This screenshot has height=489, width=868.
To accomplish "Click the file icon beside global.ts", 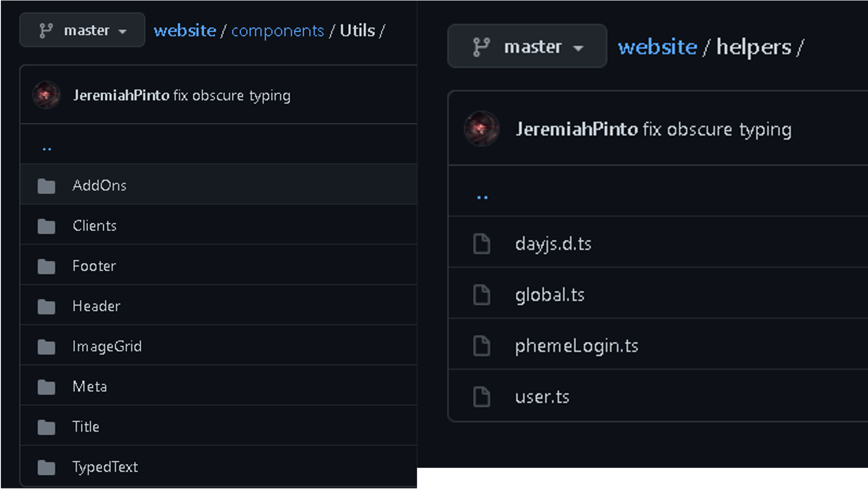I will tap(482, 294).
